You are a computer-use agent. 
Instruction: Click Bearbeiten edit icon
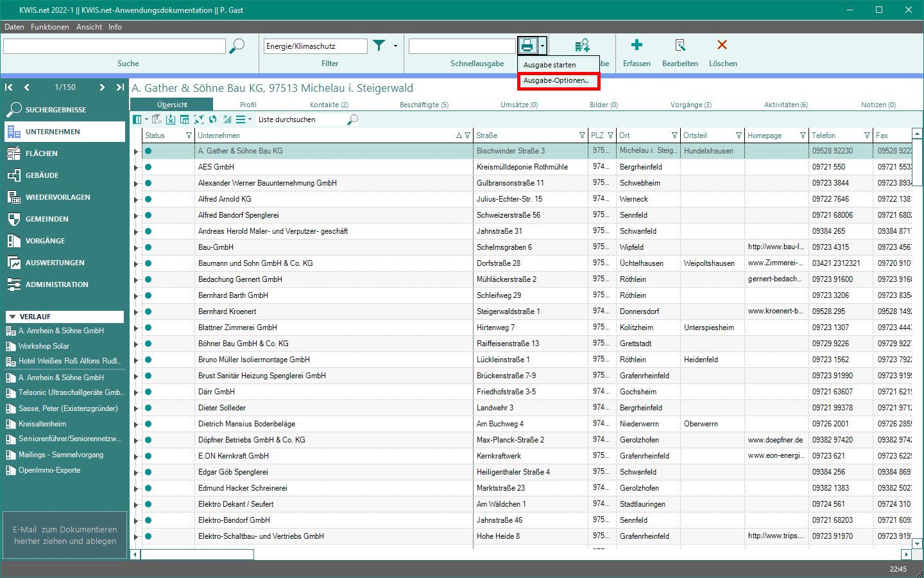(680, 45)
